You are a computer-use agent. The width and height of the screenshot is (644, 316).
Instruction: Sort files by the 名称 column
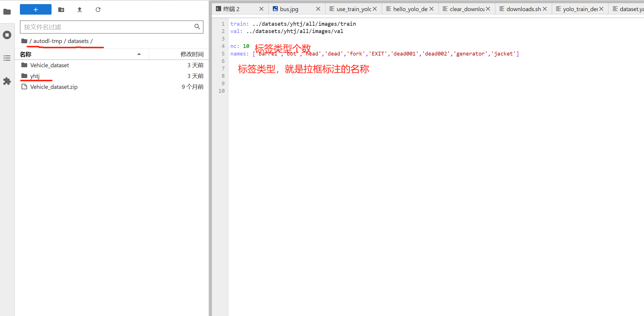coord(82,54)
